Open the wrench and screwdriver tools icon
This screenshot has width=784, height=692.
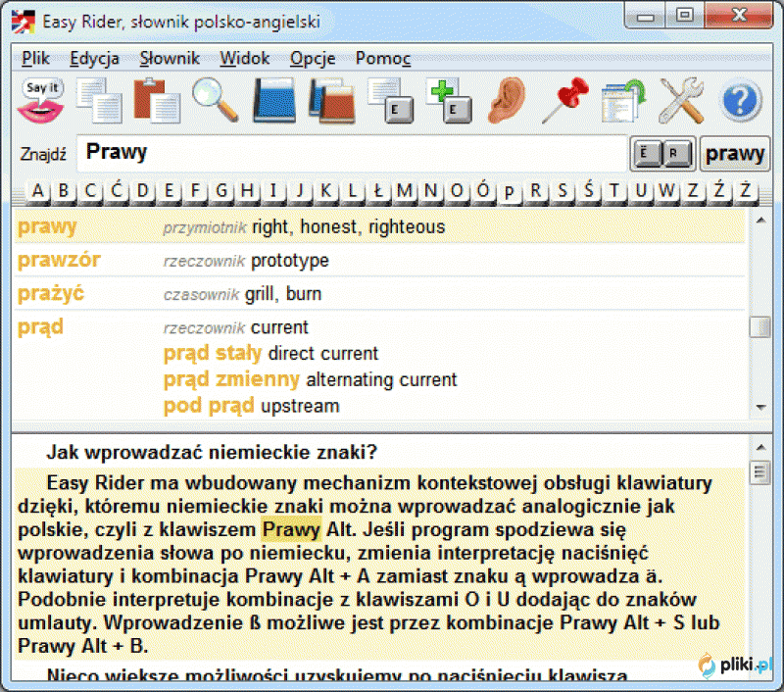pos(681,101)
